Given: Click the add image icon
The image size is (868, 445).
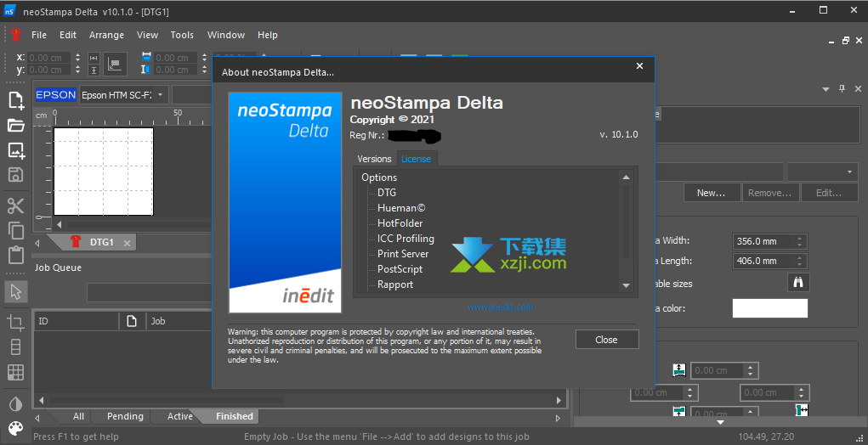Looking at the screenshot, I should [16, 150].
